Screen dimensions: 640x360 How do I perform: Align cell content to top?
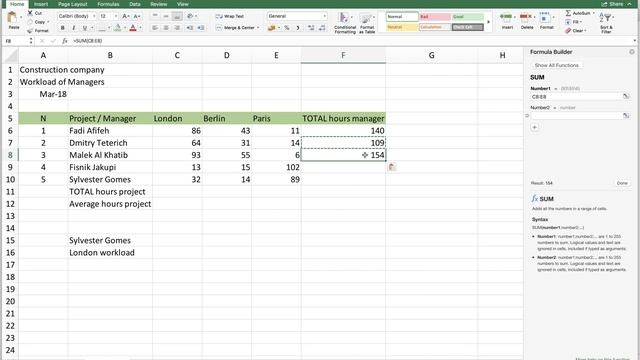155,16
